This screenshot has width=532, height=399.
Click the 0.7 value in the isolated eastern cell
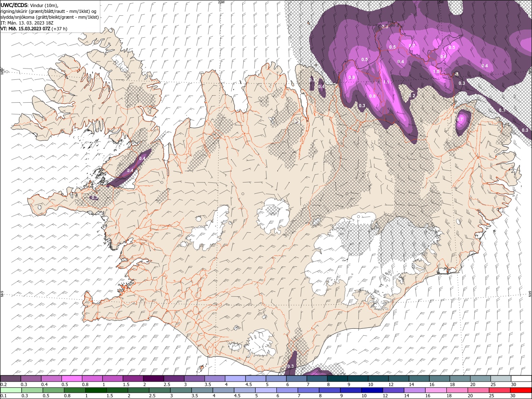pyautogui.click(x=460, y=119)
